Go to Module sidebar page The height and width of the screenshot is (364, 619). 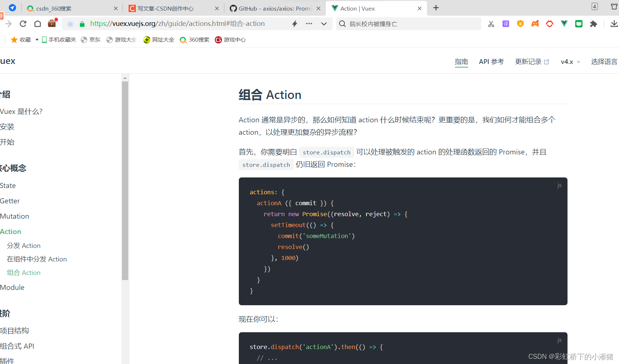click(x=12, y=287)
